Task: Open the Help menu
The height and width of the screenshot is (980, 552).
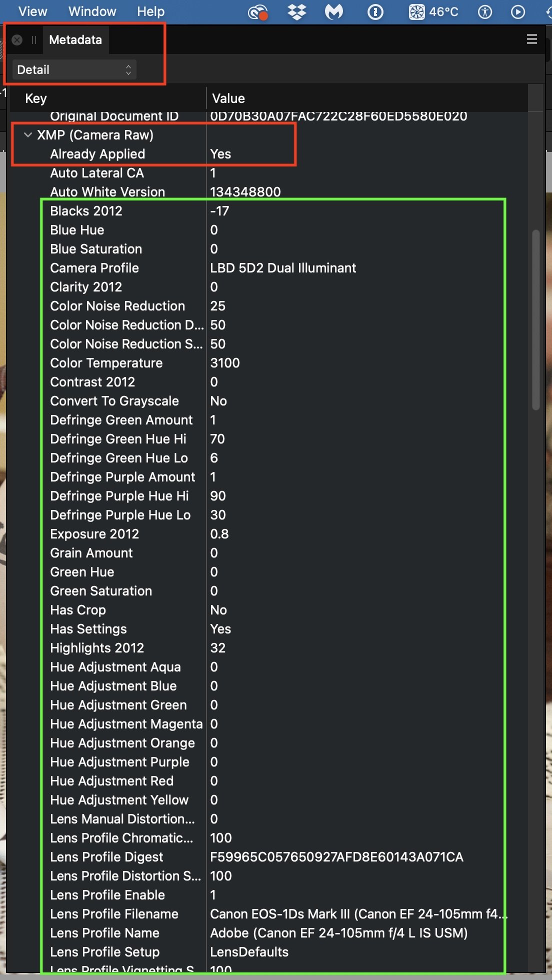Action: (151, 11)
